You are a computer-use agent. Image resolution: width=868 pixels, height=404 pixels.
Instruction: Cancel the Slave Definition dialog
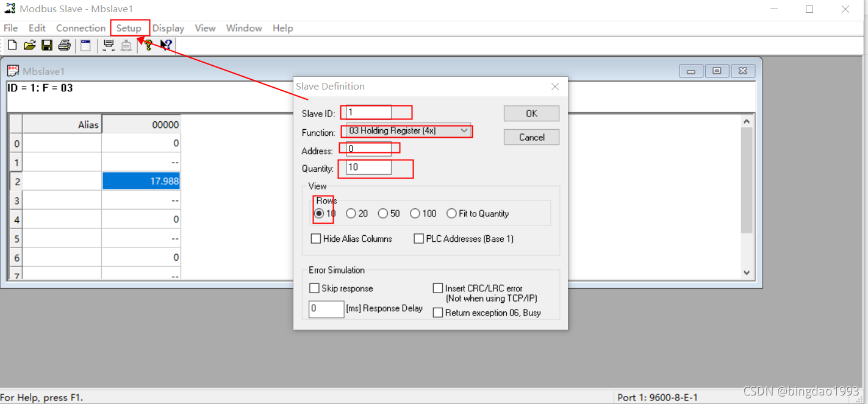click(531, 136)
